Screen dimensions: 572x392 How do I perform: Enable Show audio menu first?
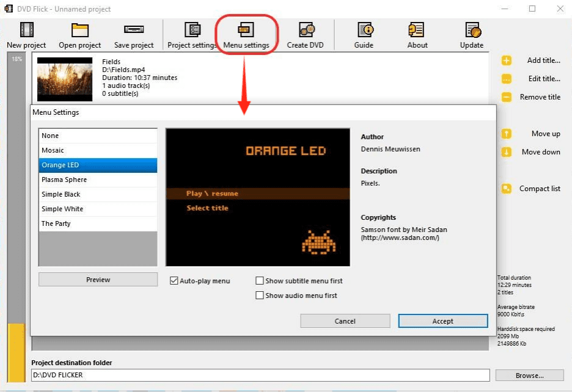[x=260, y=296]
